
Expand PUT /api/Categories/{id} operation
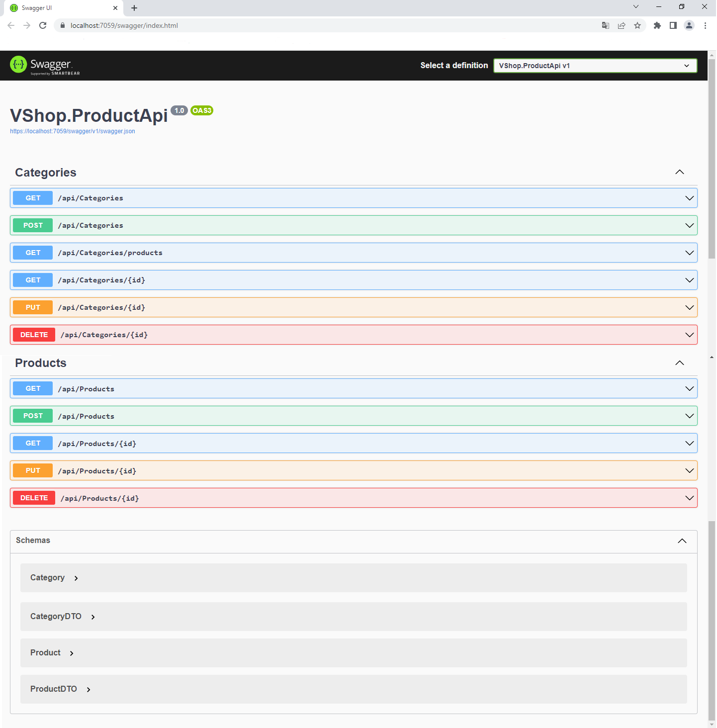354,307
